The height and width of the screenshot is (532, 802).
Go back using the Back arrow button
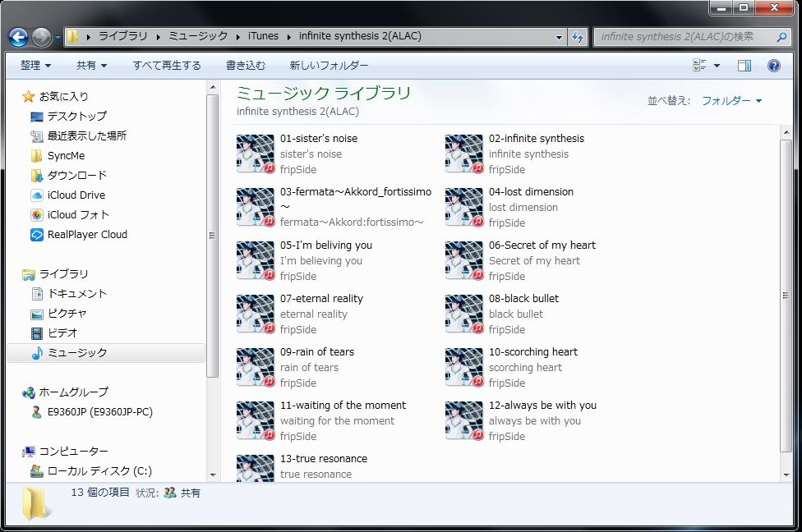[x=18, y=37]
